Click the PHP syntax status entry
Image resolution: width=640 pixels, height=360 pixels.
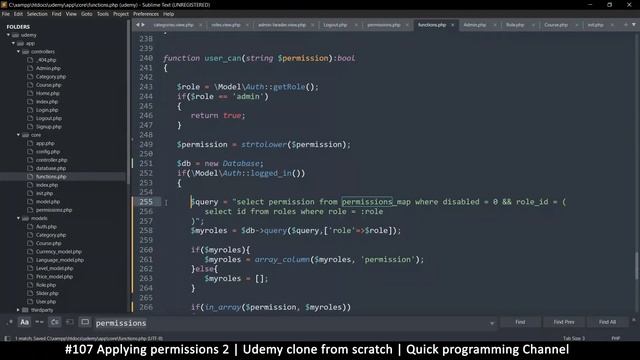pos(616,338)
